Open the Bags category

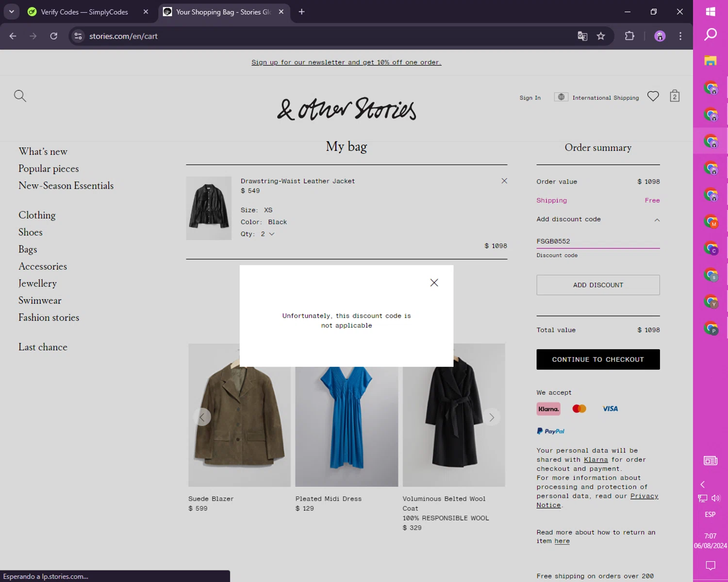point(28,249)
